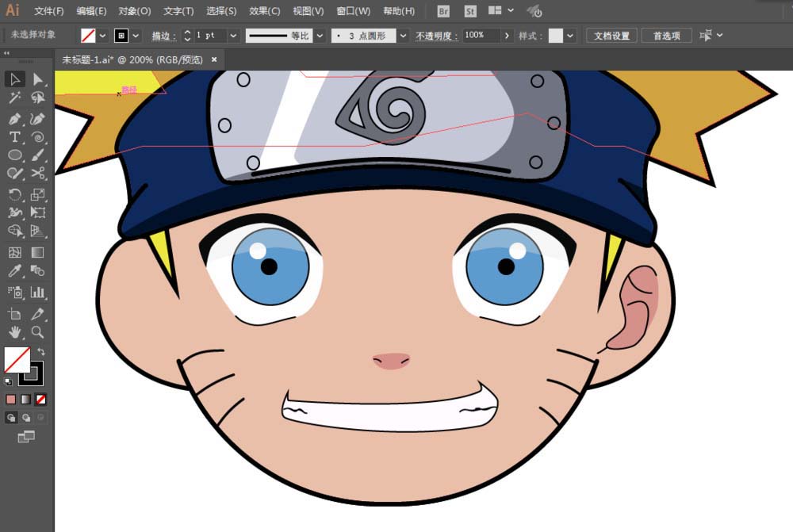Select the Warp tool

click(x=14, y=213)
